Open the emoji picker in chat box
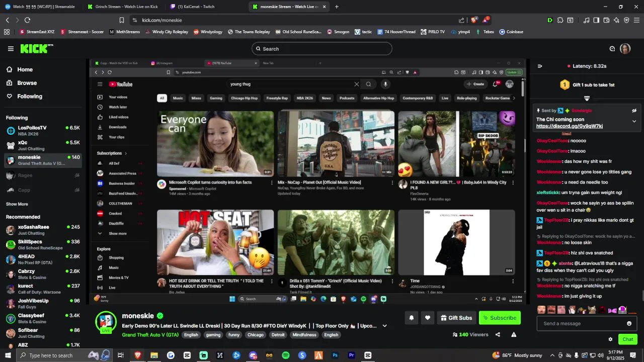 click(629, 323)
